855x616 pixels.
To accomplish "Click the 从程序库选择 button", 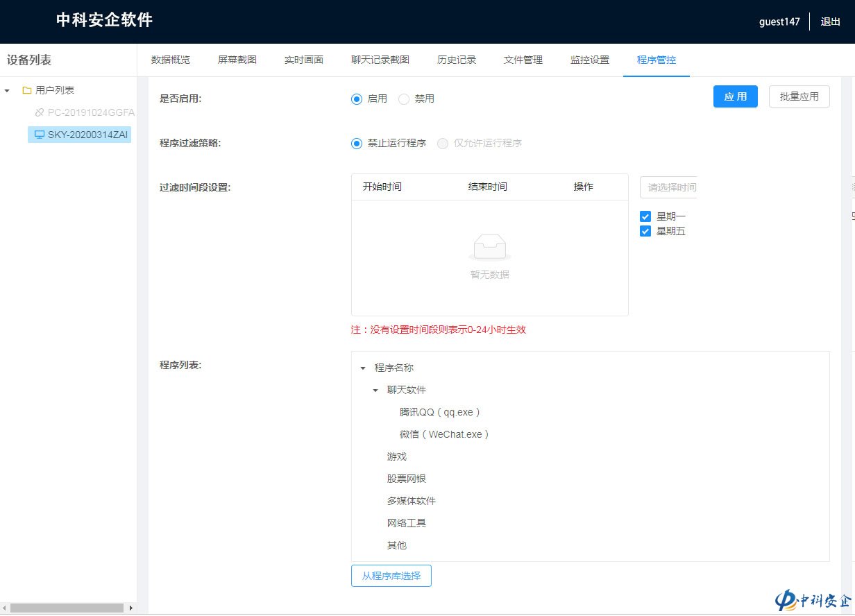I will [x=391, y=576].
